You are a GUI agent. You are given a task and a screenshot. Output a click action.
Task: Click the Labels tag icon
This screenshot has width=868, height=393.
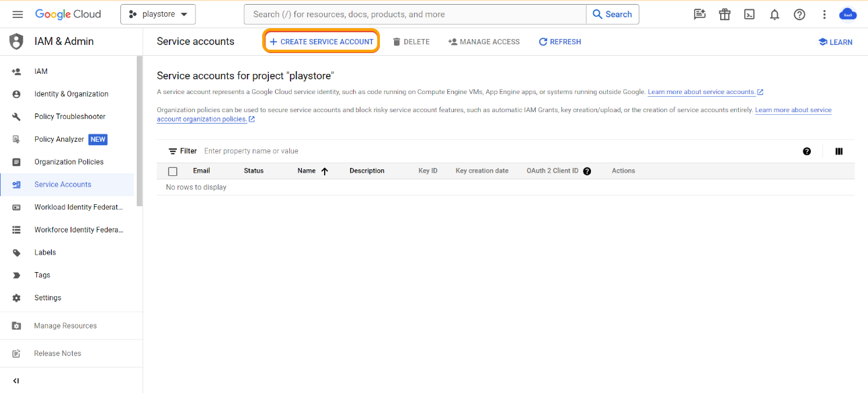(x=16, y=253)
